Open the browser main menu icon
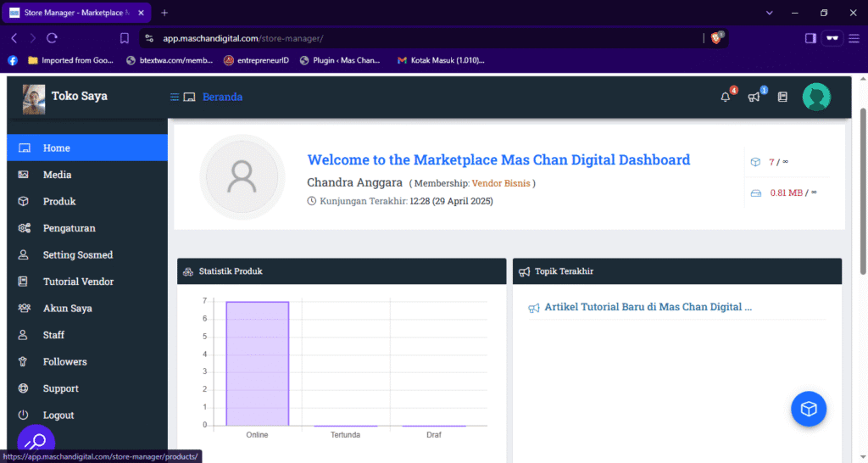The width and height of the screenshot is (868, 463). [x=854, y=38]
